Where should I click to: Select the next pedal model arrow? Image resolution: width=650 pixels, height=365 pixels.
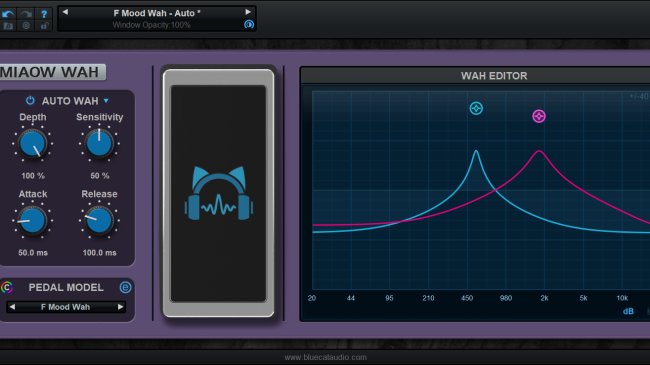(x=120, y=307)
